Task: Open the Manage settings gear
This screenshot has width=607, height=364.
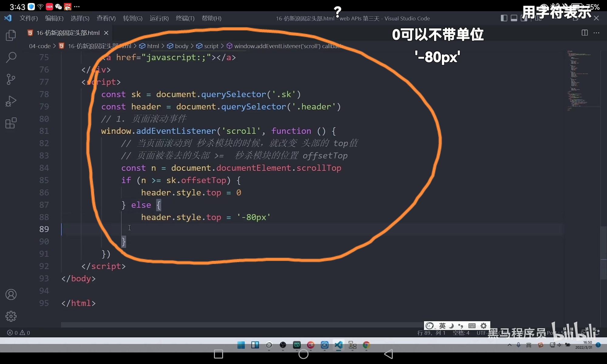Action: (x=11, y=316)
